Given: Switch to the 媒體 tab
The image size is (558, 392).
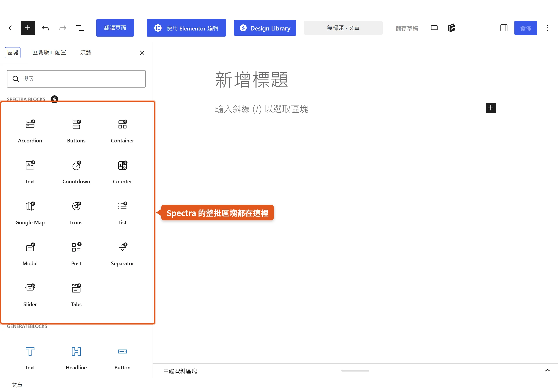Looking at the screenshot, I should tap(86, 52).
